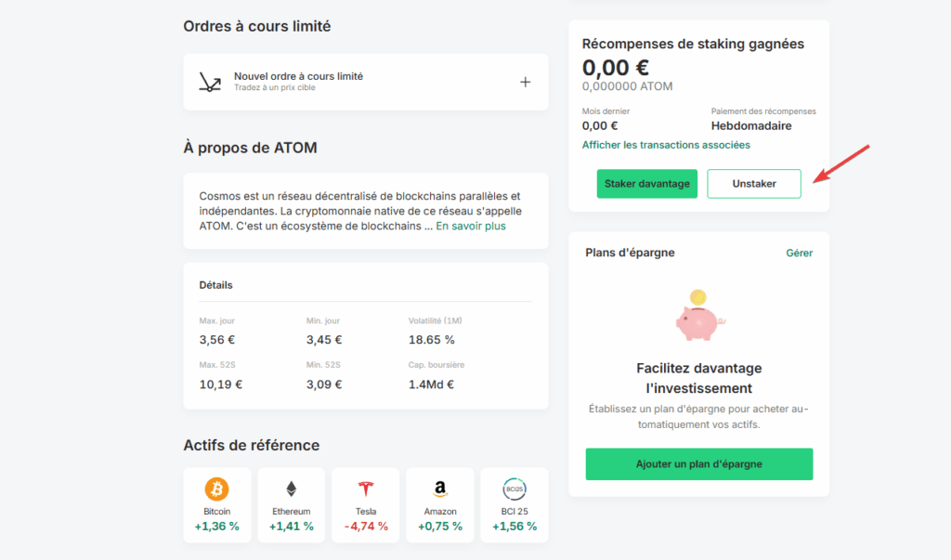Click the plus icon for new limit order
This screenshot has width=951, height=560.
[526, 82]
